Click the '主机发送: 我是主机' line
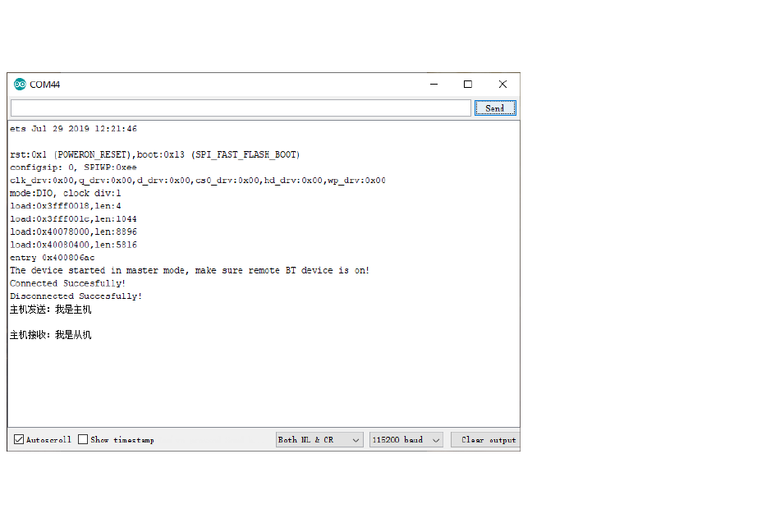 [51, 310]
